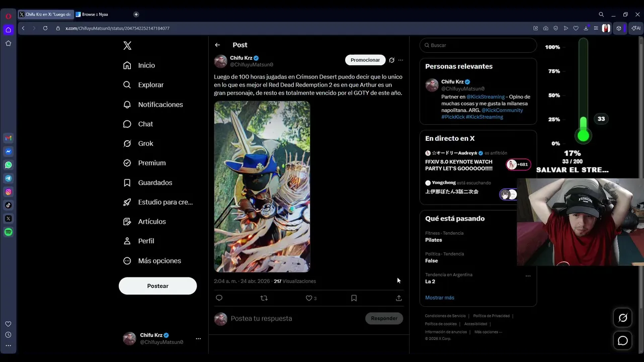Reply to the post with comment icon
The height and width of the screenshot is (362, 644).
219,298
